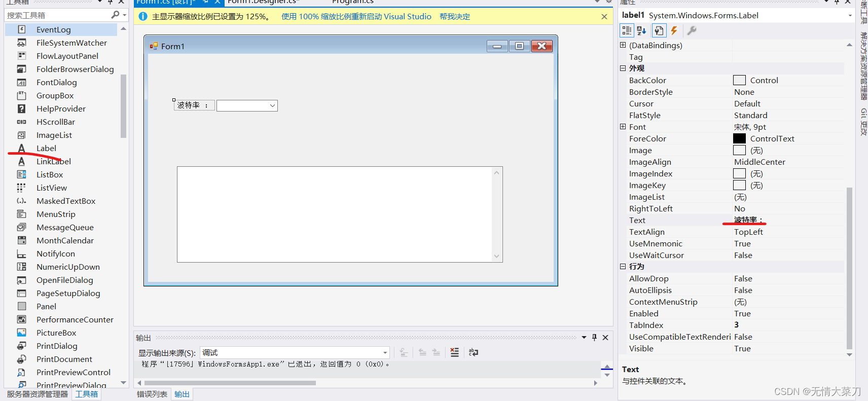The width and height of the screenshot is (868, 401).
Task: Pick the FileSystemWatcher icon in toolbox
Action: pyautogui.click(x=21, y=43)
